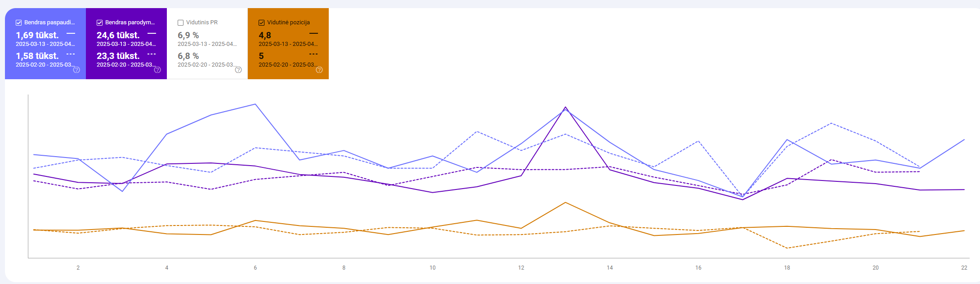Click x-axis label 22 on the chart
This screenshot has height=284, width=980.
964,268
